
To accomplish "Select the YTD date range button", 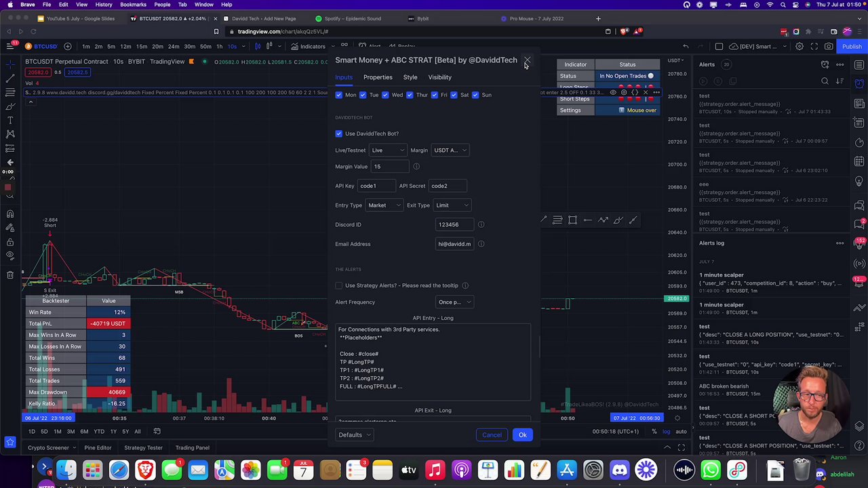I will [99, 432].
